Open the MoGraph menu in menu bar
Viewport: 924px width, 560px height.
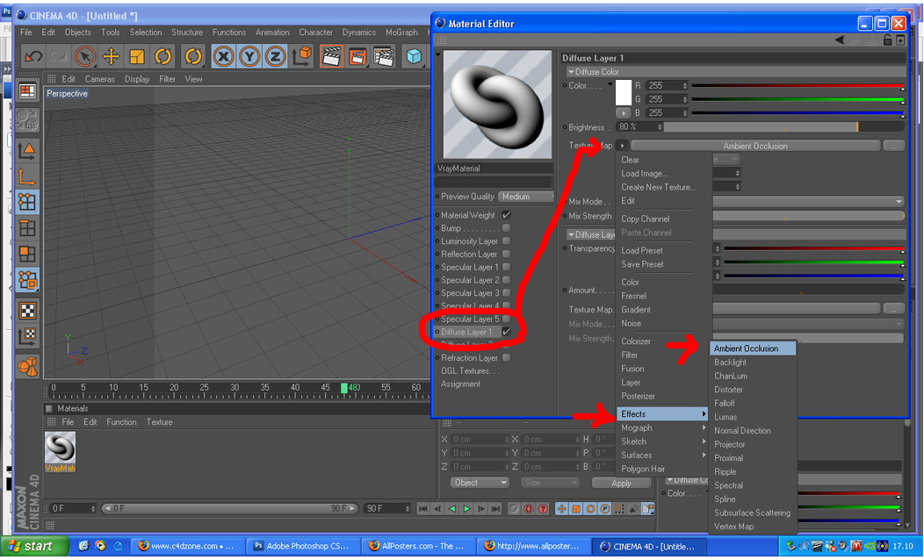(401, 32)
